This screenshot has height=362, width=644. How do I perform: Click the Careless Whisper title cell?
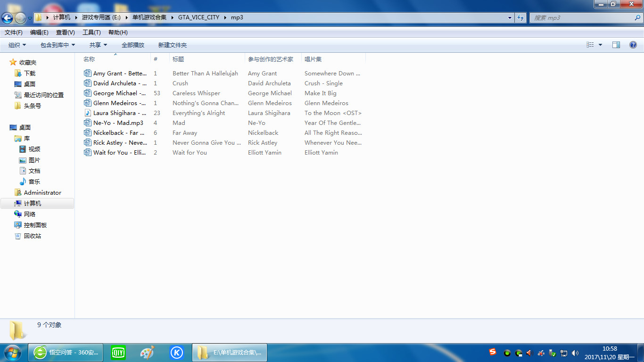pos(196,93)
